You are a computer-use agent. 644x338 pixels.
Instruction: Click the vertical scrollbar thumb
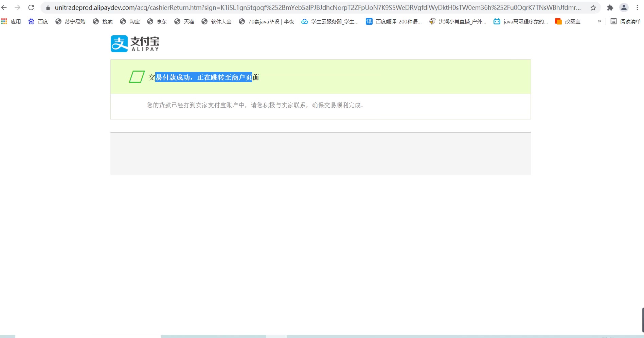[643, 320]
